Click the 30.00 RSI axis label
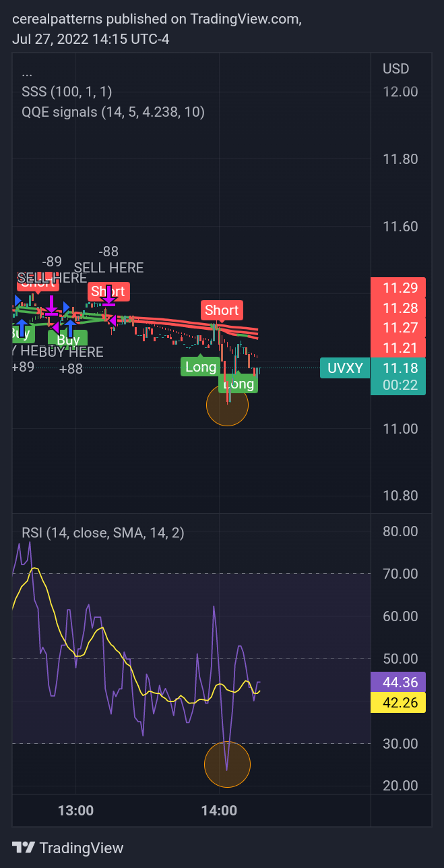Screen dimensions: 444x868 coord(400,743)
